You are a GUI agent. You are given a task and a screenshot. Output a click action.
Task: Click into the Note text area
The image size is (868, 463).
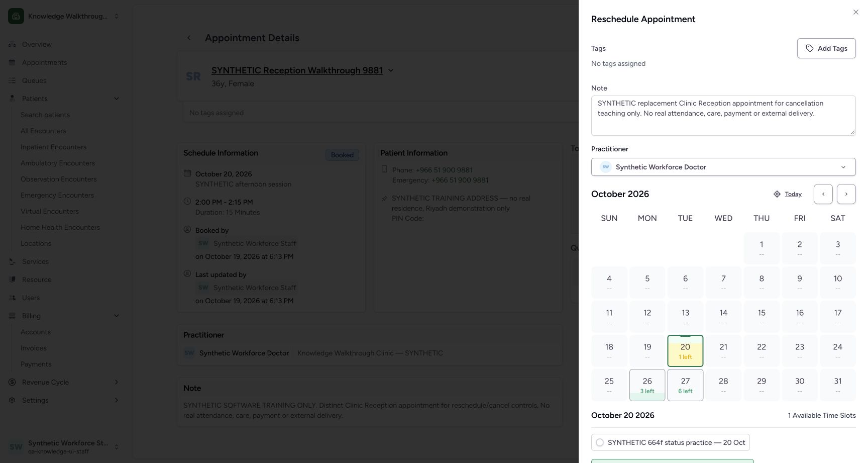coord(723,116)
